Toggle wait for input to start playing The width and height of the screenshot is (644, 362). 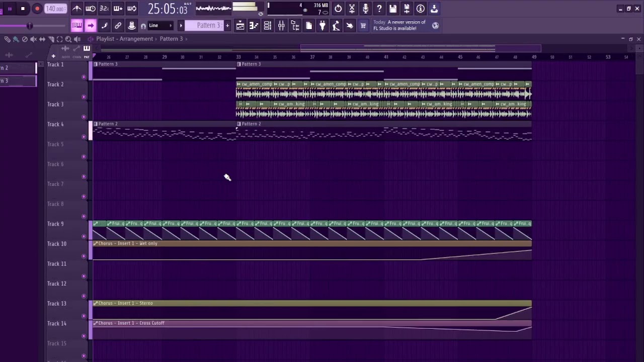91,9
